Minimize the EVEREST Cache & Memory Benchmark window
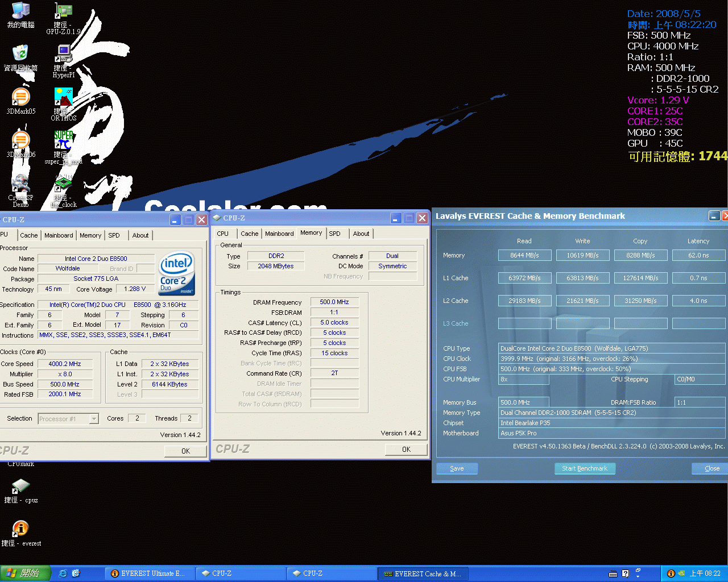 [714, 216]
